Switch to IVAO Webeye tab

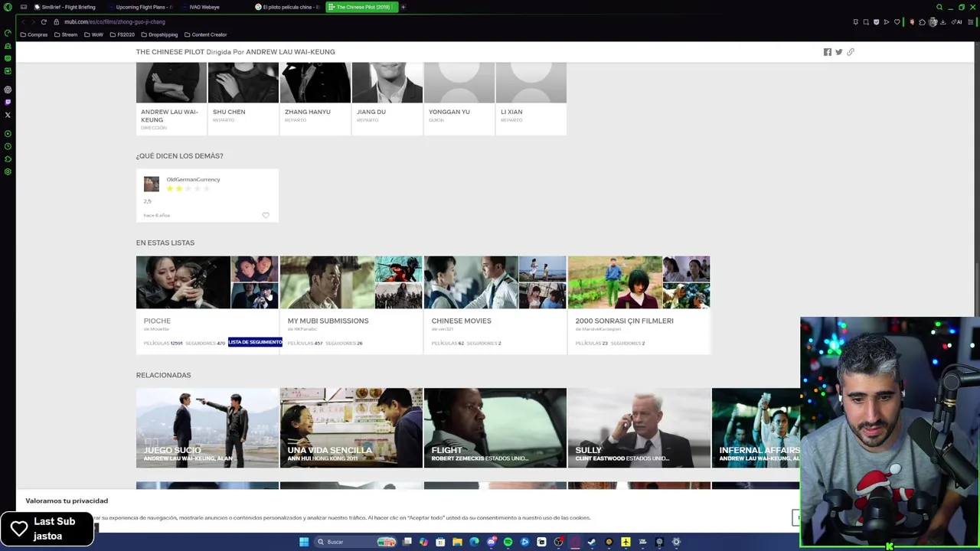(x=204, y=7)
